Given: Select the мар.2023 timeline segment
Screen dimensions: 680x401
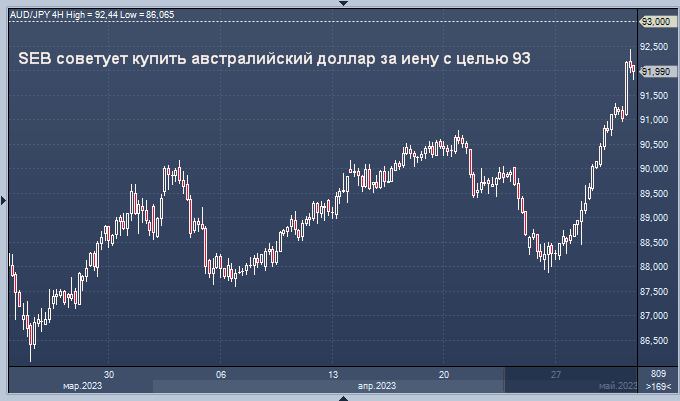Looking at the screenshot, I should coord(80,386).
